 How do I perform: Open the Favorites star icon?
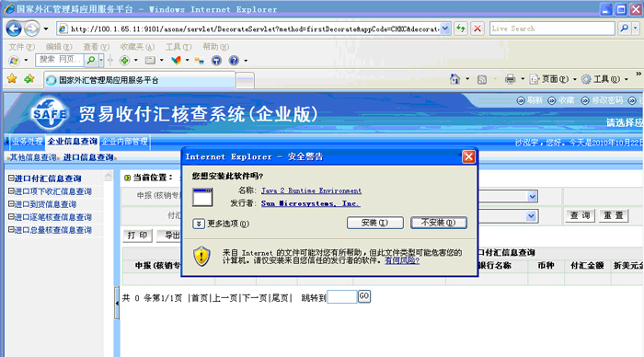pyautogui.click(x=12, y=79)
